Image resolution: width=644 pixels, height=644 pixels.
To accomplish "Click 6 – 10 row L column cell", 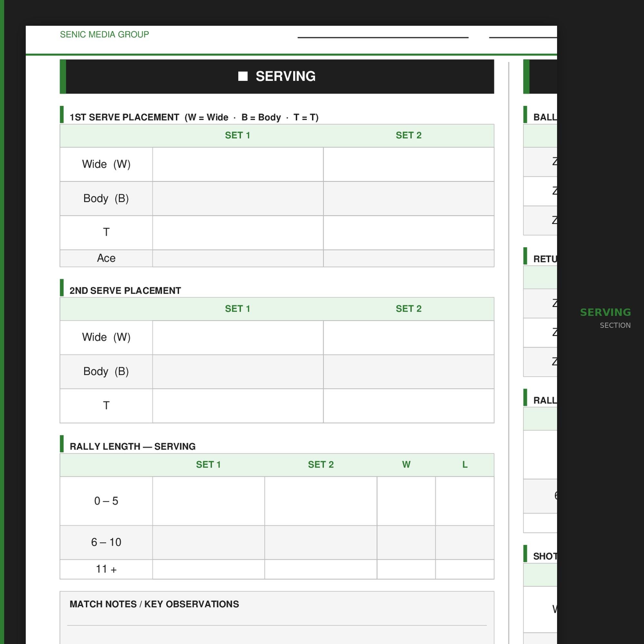I will point(465,542).
